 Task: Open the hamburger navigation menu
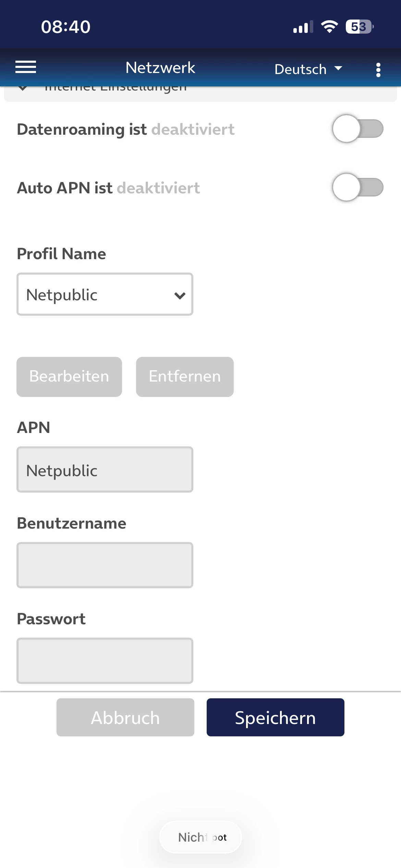[26, 67]
